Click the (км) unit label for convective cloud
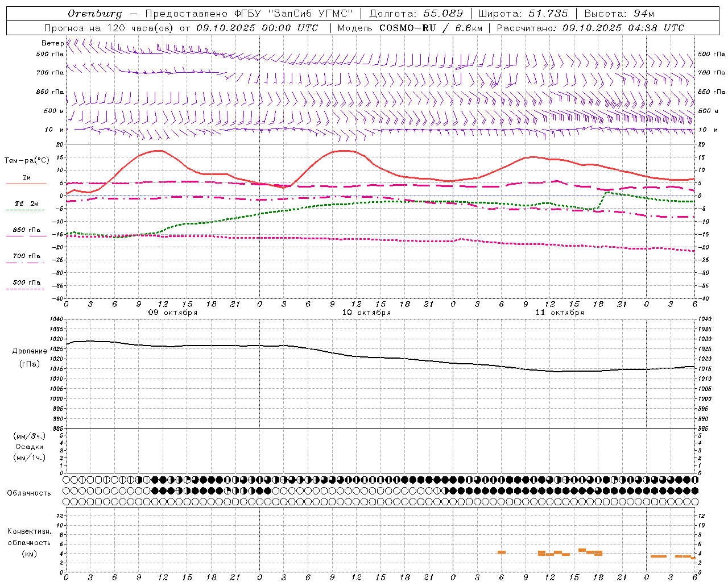The height and width of the screenshot is (582, 728). click(30, 554)
